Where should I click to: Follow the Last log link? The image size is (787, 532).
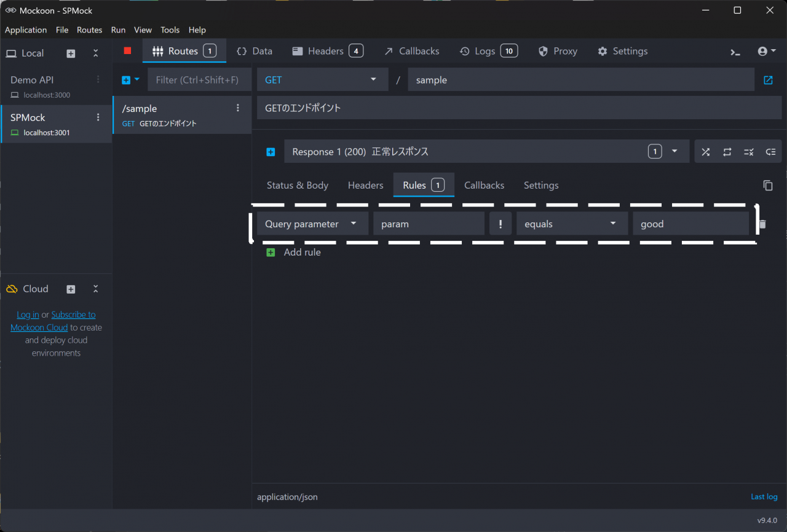[764, 497]
